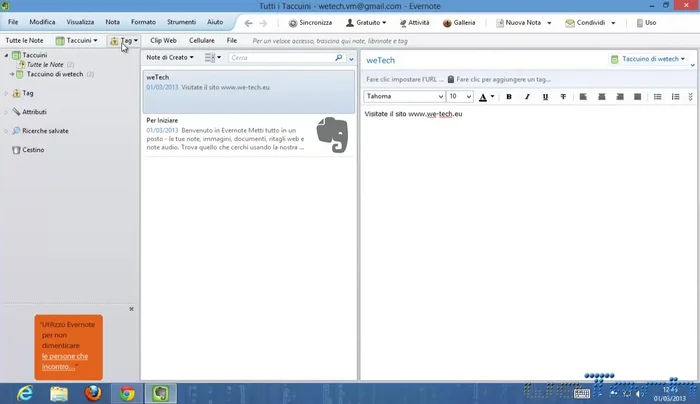Click the 'le persone che incontro' link
The image size is (700, 404).
click(65, 361)
